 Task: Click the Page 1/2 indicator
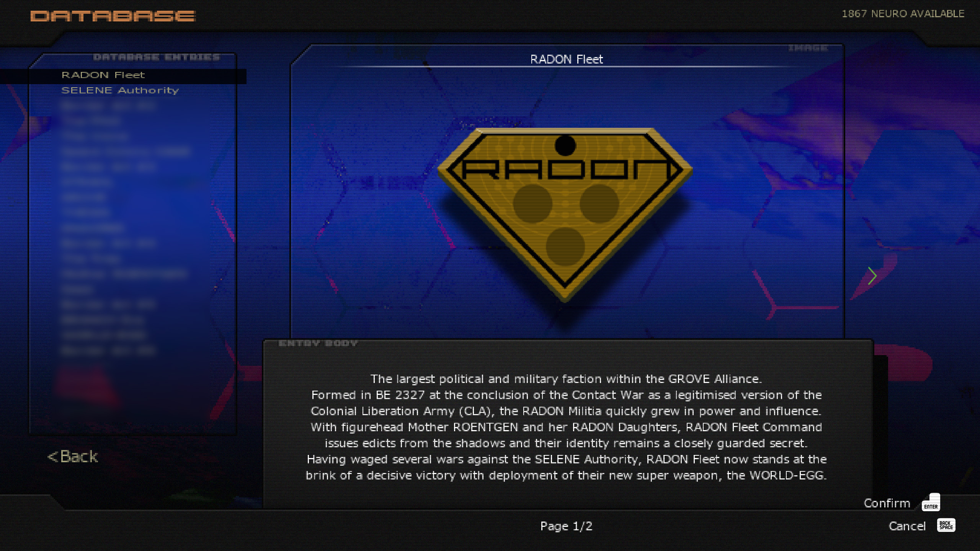coord(566,526)
